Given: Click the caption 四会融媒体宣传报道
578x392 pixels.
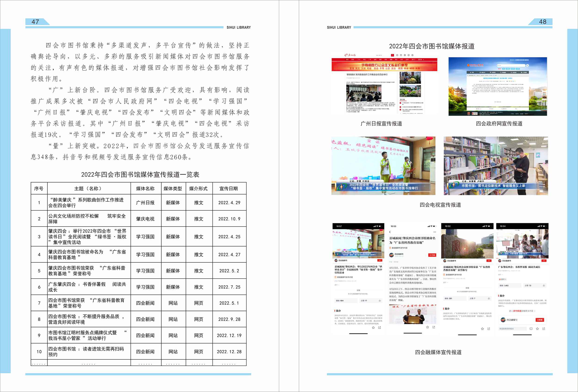Looking at the screenshot, I should [x=438, y=352].
